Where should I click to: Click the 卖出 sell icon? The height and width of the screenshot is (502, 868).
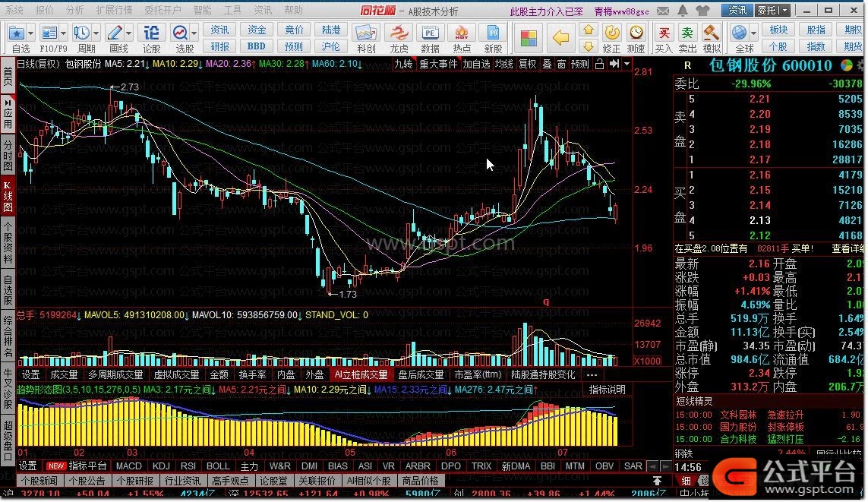pos(687,33)
